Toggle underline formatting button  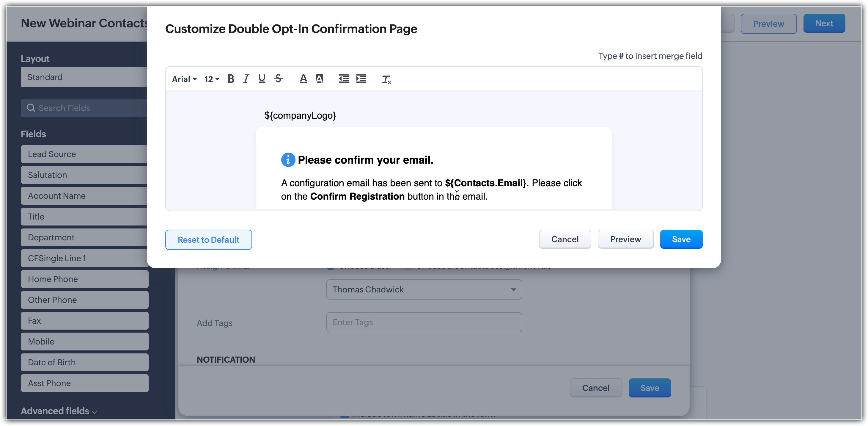click(262, 79)
